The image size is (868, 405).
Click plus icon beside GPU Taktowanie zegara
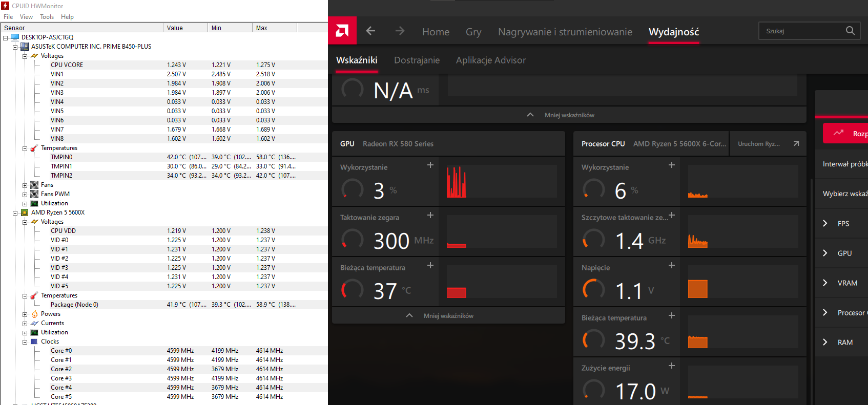430,215
